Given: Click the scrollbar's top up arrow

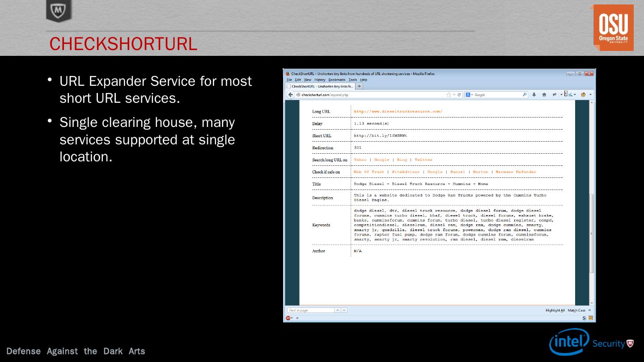Looking at the screenshot, I should [x=592, y=103].
